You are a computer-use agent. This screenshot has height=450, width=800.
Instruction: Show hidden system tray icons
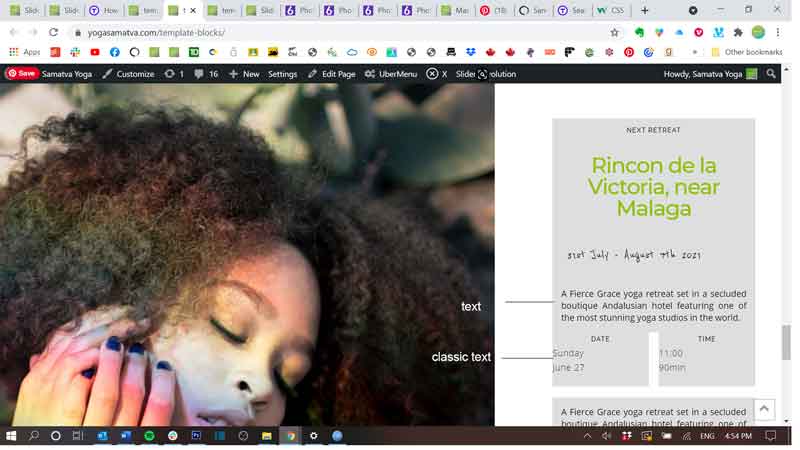tap(588, 436)
